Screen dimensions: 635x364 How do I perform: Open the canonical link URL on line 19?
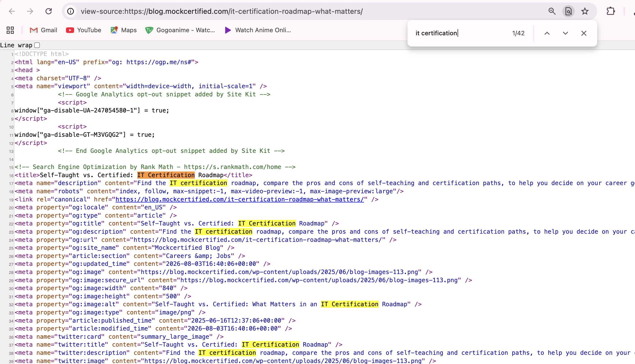click(240, 199)
